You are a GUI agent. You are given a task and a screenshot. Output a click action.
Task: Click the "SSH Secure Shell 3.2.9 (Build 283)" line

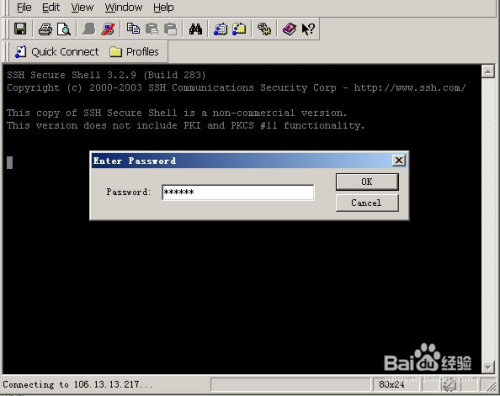[106, 75]
